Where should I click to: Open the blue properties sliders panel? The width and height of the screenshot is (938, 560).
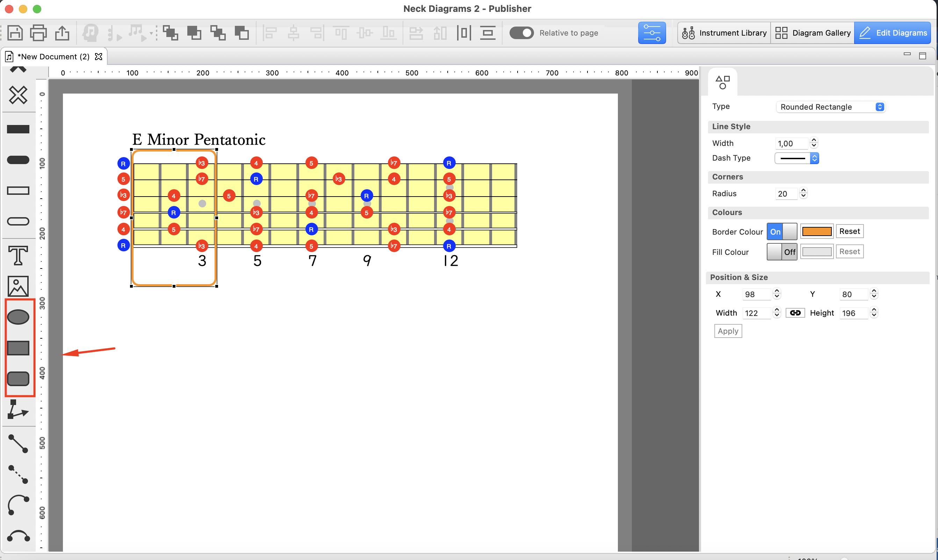[652, 33]
